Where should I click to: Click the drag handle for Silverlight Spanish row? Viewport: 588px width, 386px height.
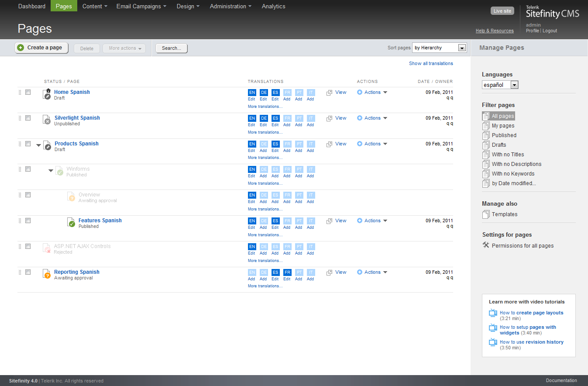[x=20, y=118]
